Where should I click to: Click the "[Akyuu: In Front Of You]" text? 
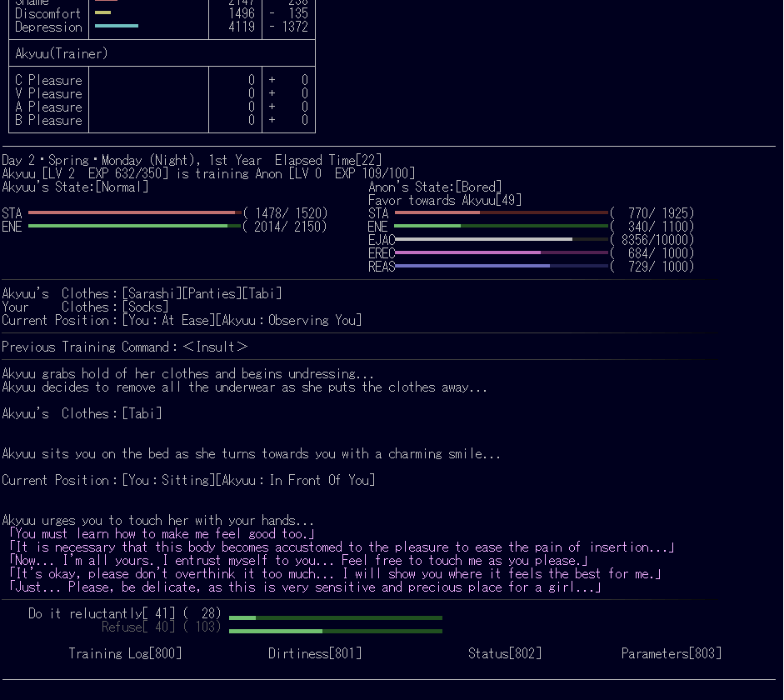pos(295,481)
